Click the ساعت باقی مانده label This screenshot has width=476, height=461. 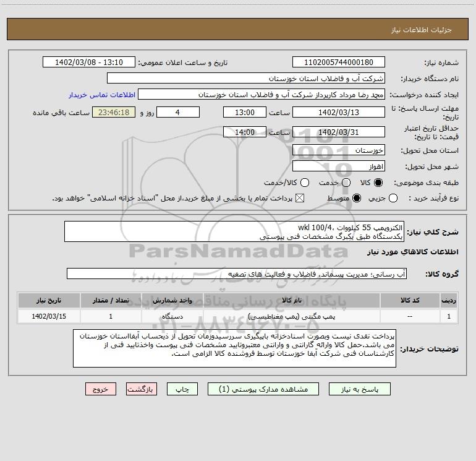pos(61,113)
